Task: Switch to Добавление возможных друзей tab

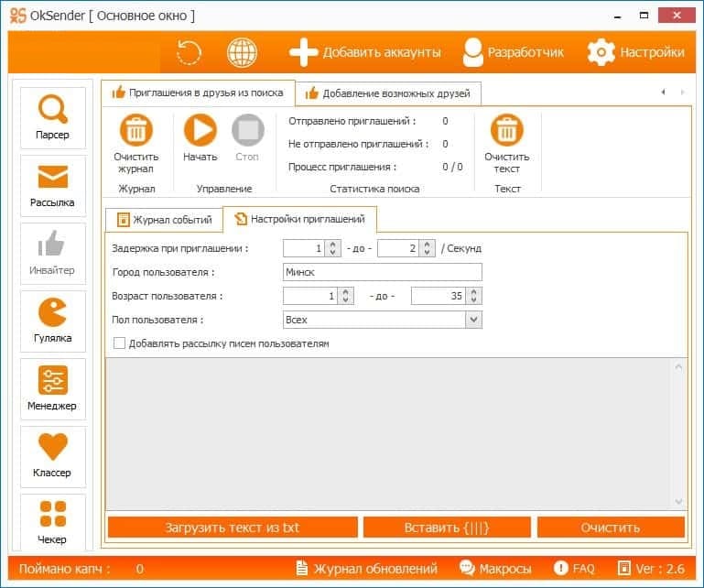Action: pos(388,93)
